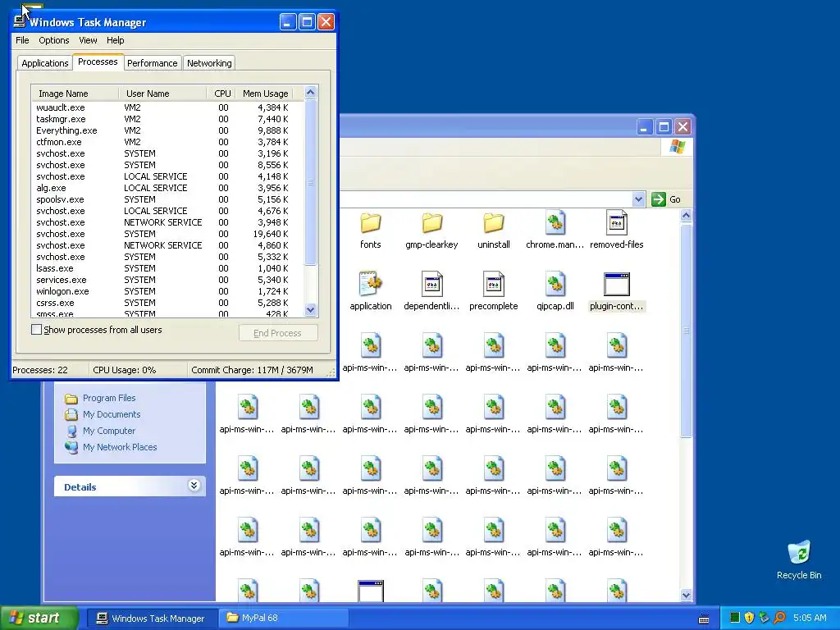The image size is (840, 630).
Task: Click Explorer file list scroll down arrow
Action: 687,595
